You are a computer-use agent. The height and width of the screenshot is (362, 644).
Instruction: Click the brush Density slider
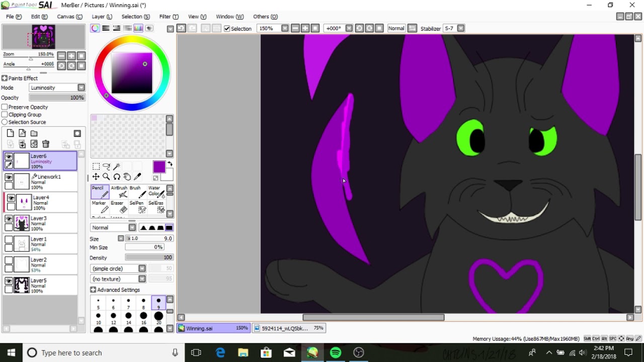pos(149,257)
